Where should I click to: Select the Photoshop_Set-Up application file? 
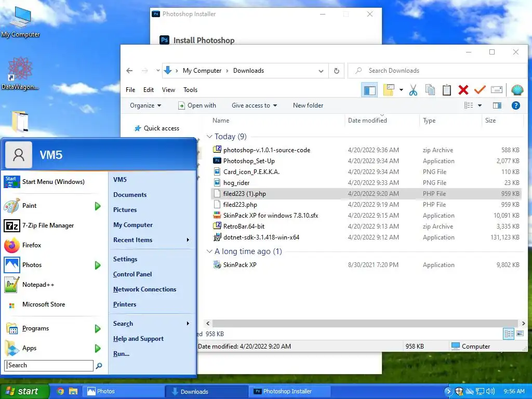[249, 161]
